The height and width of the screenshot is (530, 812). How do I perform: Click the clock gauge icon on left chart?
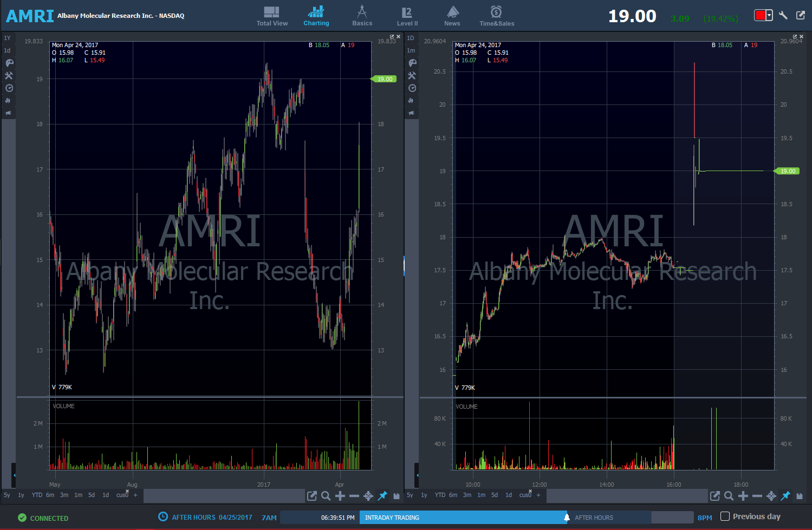pos(9,88)
